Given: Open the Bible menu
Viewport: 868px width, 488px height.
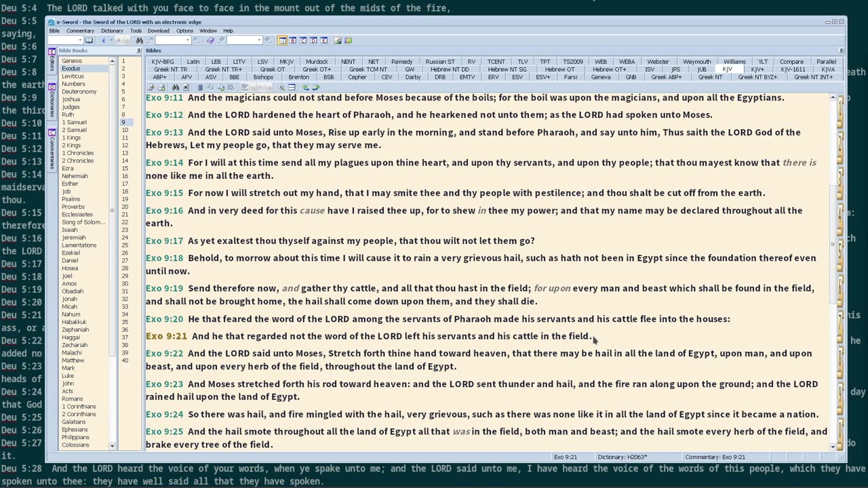Looking at the screenshot, I should 54,30.
